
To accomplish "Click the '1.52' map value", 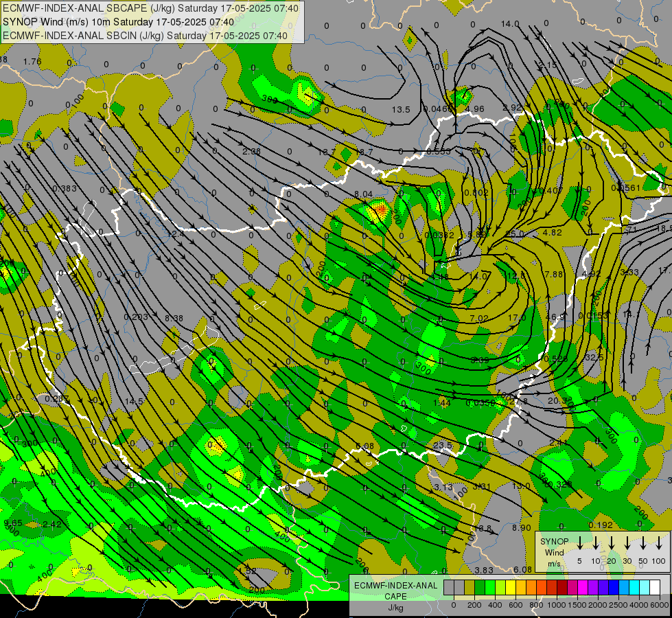I will 247,571.
